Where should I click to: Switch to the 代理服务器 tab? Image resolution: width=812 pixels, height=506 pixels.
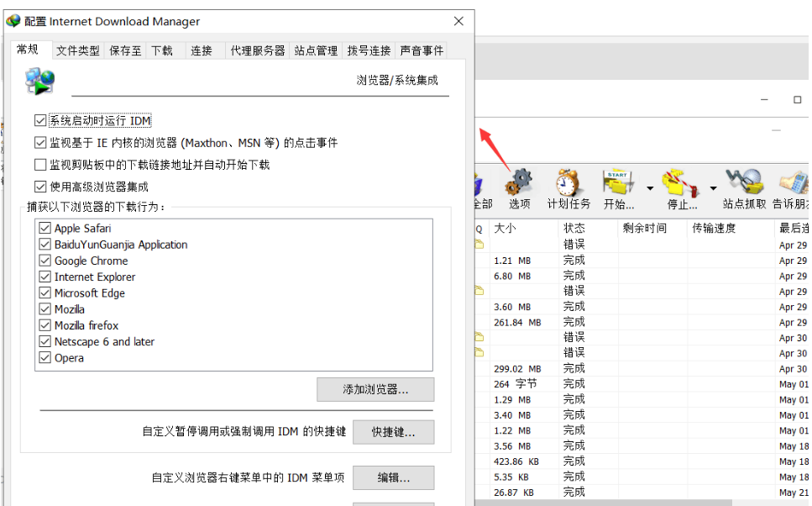pos(258,50)
